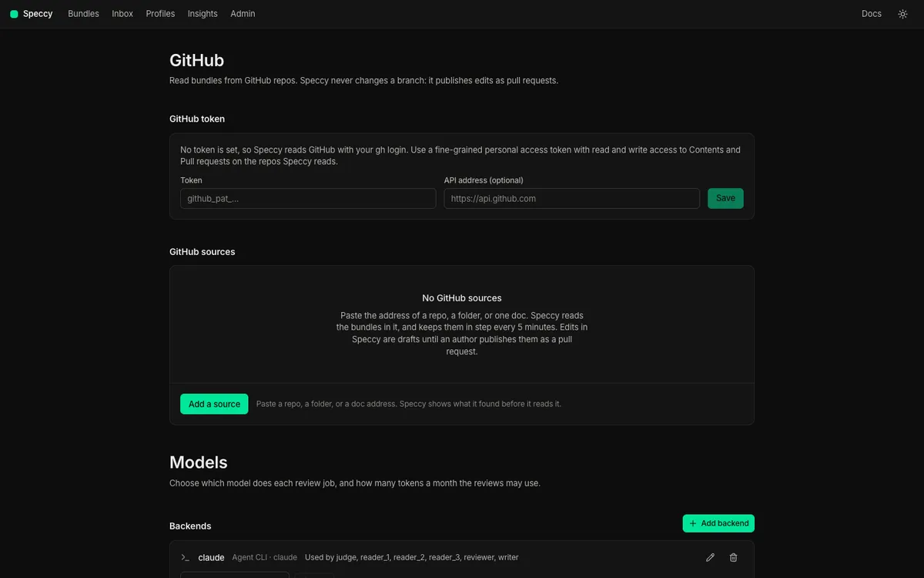Focus the GitHub Token input field
Image resolution: width=924 pixels, height=578 pixels.
[x=308, y=198]
